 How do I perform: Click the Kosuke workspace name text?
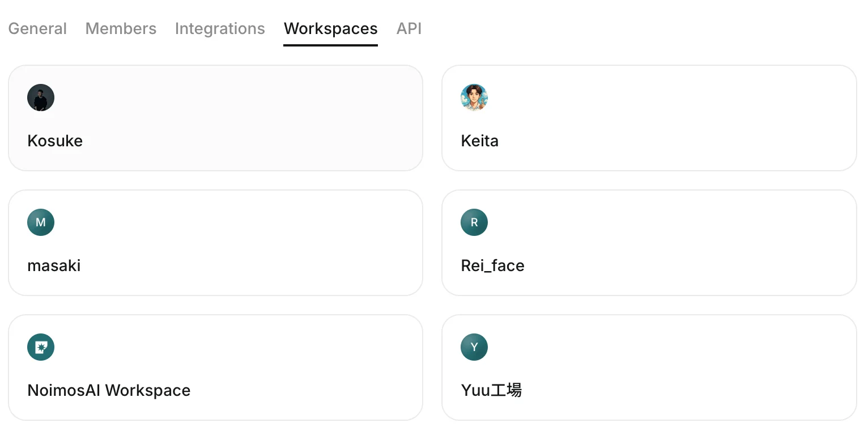(x=55, y=141)
